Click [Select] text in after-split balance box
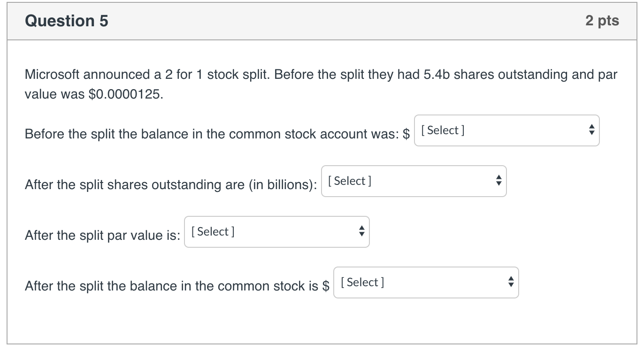Viewport: 644px width, 351px height. (x=362, y=282)
